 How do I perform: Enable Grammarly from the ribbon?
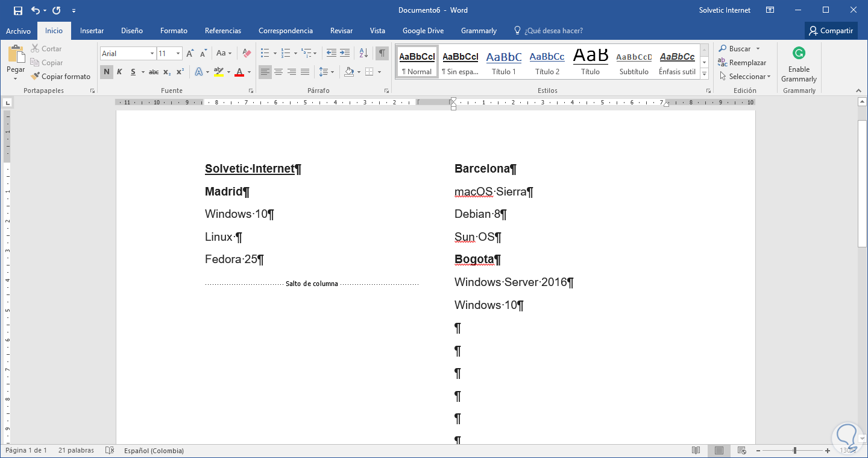799,65
